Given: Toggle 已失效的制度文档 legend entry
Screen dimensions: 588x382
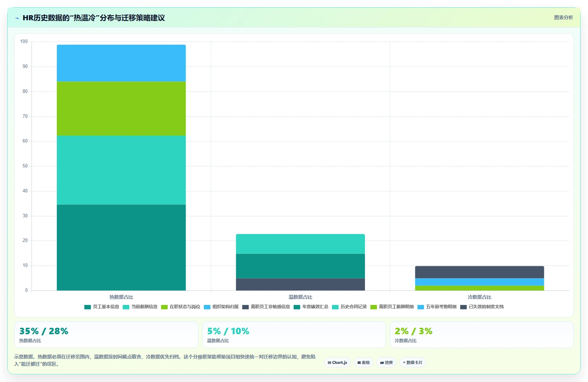Looking at the screenshot, I should 482,307.
